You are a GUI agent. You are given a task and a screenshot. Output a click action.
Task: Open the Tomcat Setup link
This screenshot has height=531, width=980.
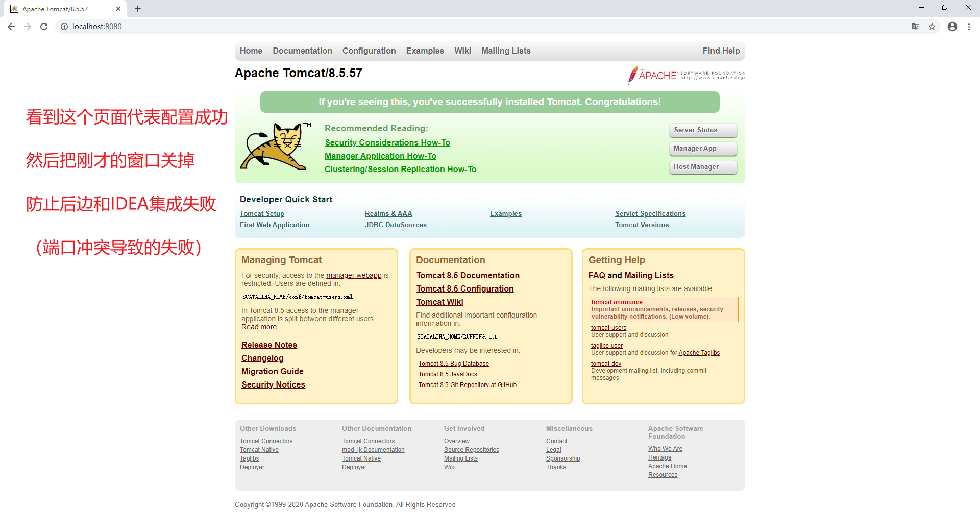coord(262,214)
